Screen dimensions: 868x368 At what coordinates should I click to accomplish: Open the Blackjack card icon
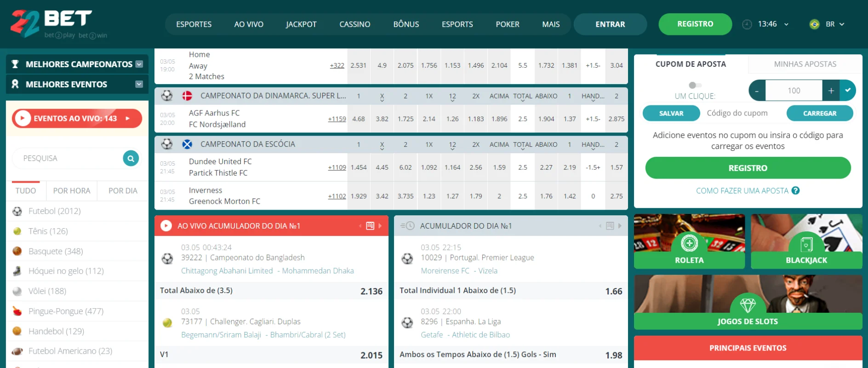point(806,244)
